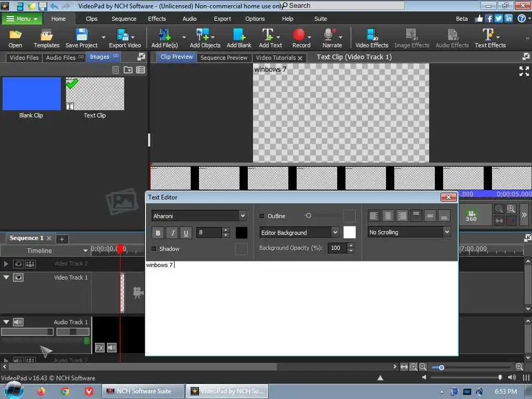Delete selected item with trash icon
This screenshot has width=532, height=399.
point(116,70)
